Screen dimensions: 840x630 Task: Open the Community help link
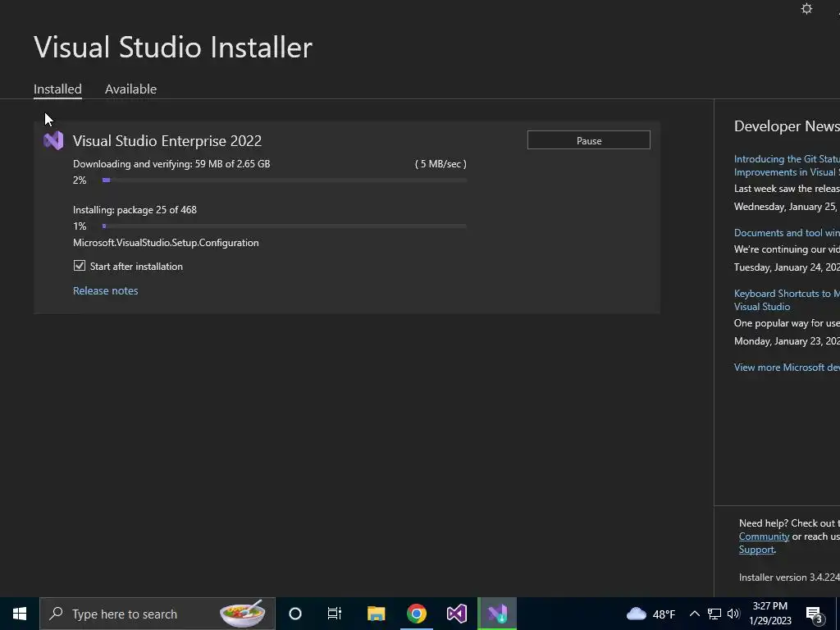(764, 536)
